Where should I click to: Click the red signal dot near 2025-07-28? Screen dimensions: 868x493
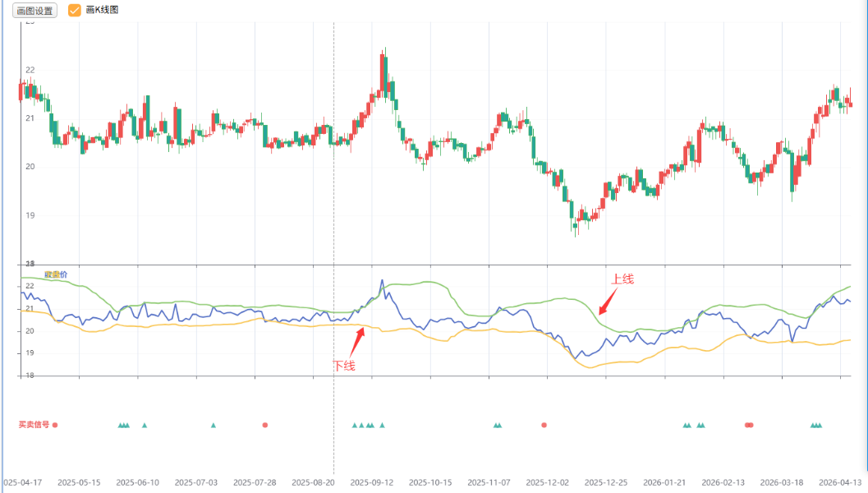point(265,425)
